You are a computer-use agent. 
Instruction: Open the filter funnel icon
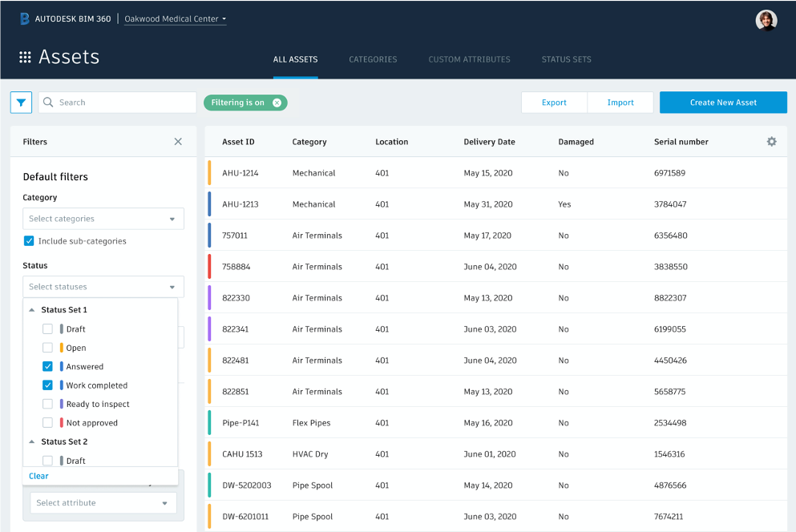pos(21,102)
